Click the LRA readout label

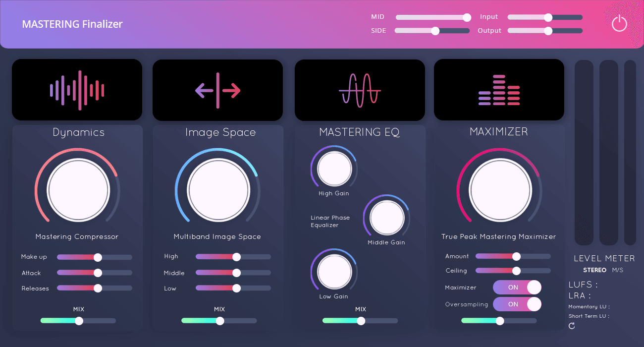tap(580, 295)
